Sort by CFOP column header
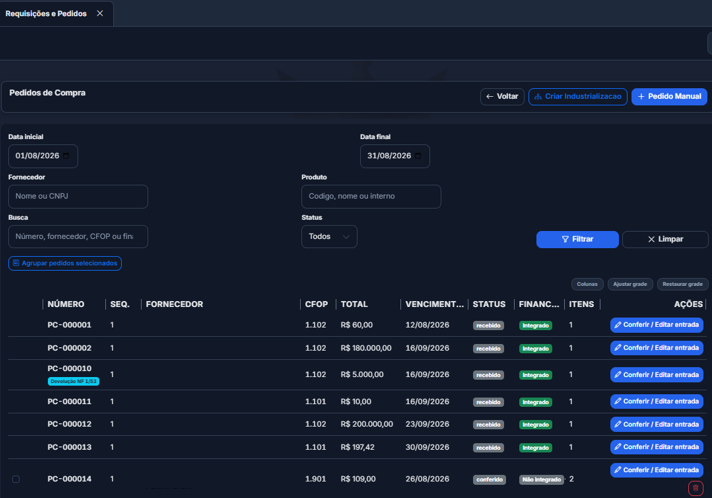Image resolution: width=712 pixels, height=498 pixels. pos(316,304)
